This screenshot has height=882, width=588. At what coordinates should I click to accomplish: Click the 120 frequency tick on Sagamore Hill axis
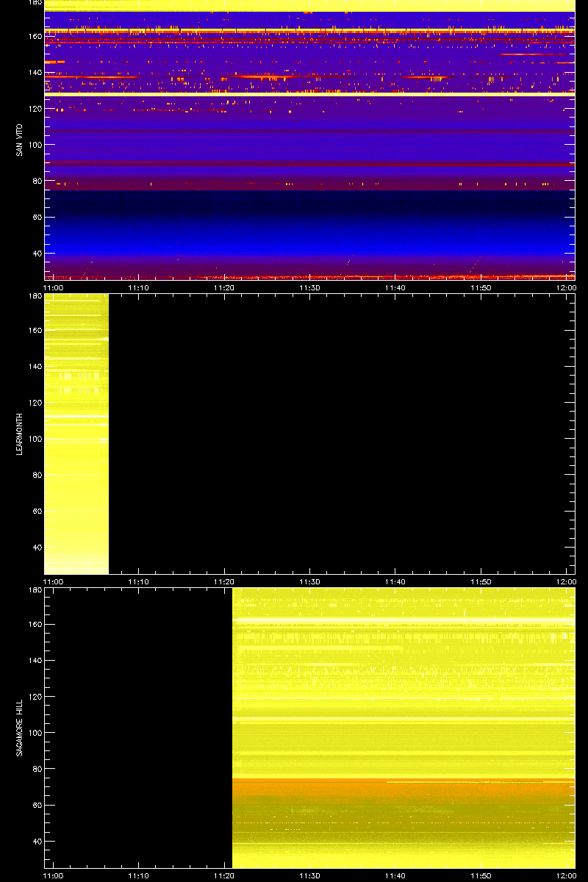pos(35,696)
